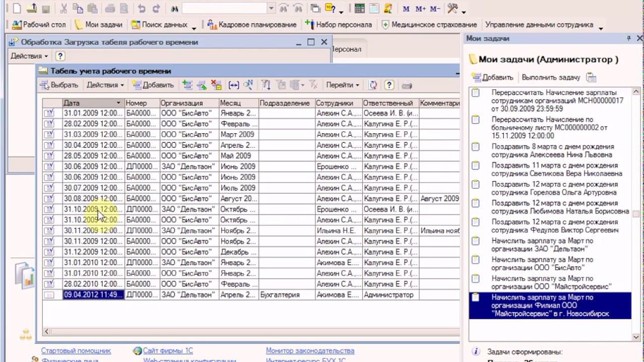
Task: Click the M+ memory add button
Action: coord(421,9)
